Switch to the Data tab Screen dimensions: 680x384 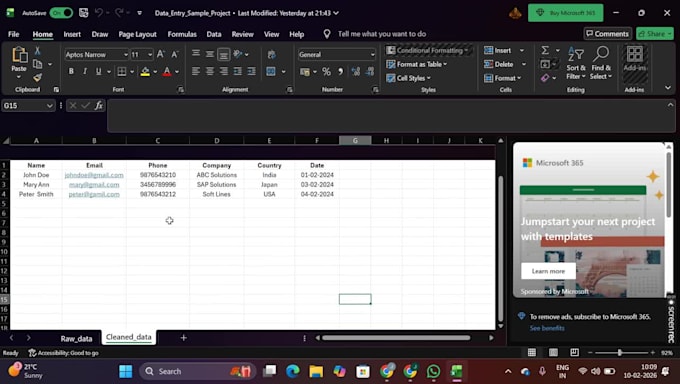(214, 34)
